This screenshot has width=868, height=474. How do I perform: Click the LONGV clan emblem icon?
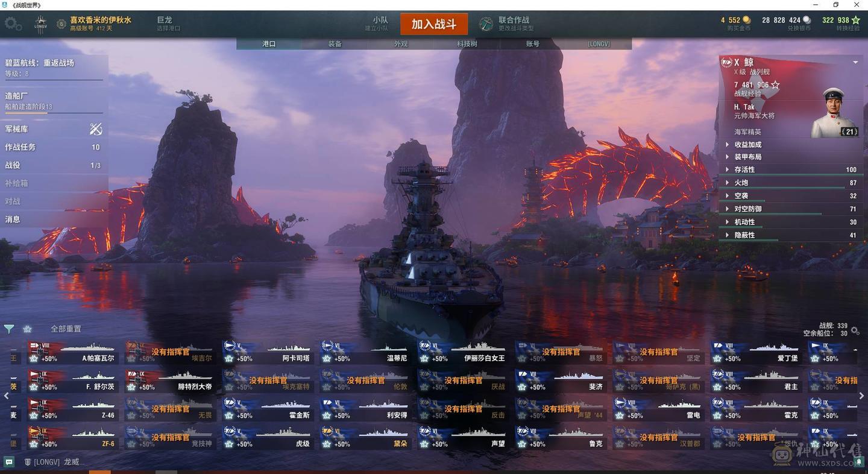point(41,24)
